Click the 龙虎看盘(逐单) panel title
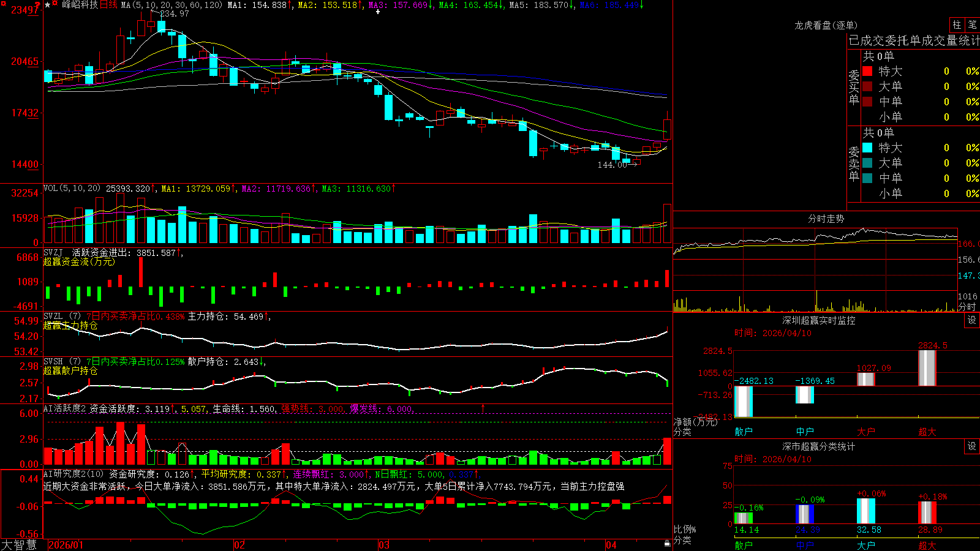This screenshot has width=980, height=551. click(826, 25)
